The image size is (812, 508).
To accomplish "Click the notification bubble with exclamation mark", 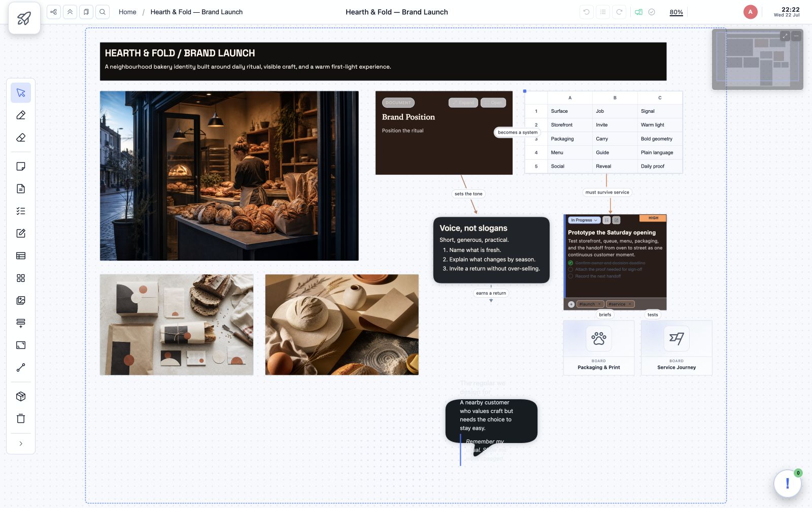I will [x=787, y=483].
